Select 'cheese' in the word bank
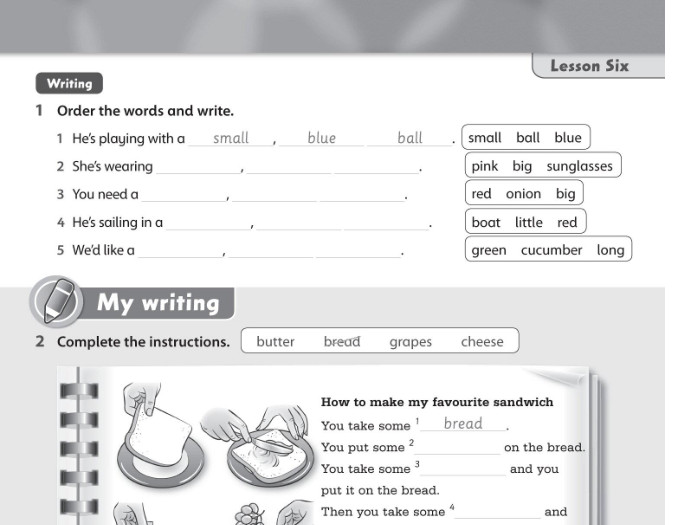Viewport: 700px width, 525px height. pos(482,342)
